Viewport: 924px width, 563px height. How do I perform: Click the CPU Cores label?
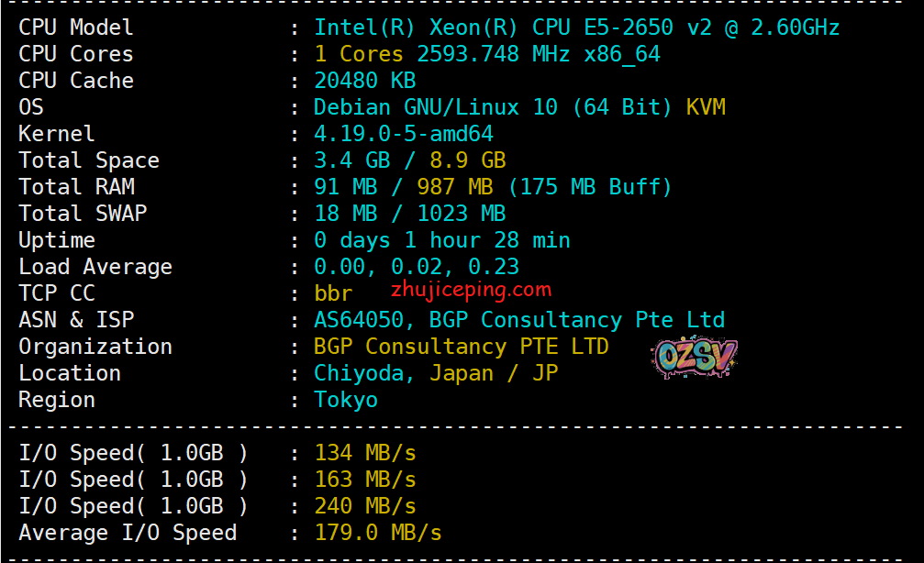(76, 53)
